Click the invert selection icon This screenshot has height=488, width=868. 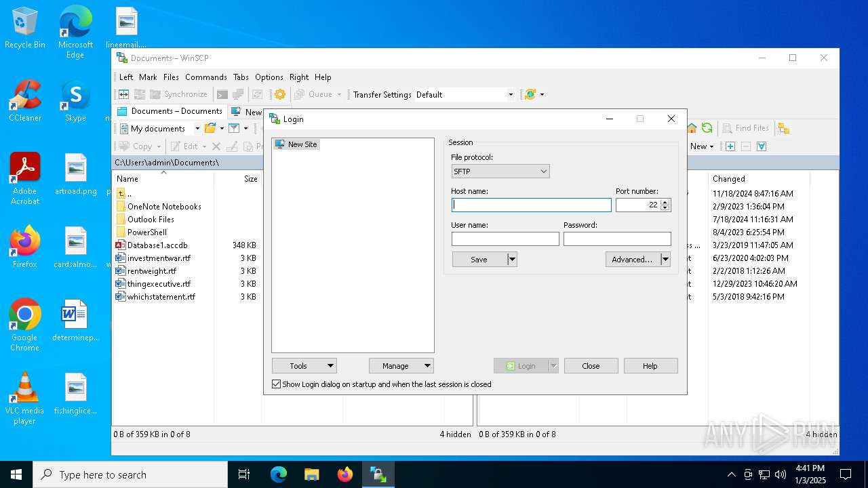pos(762,146)
